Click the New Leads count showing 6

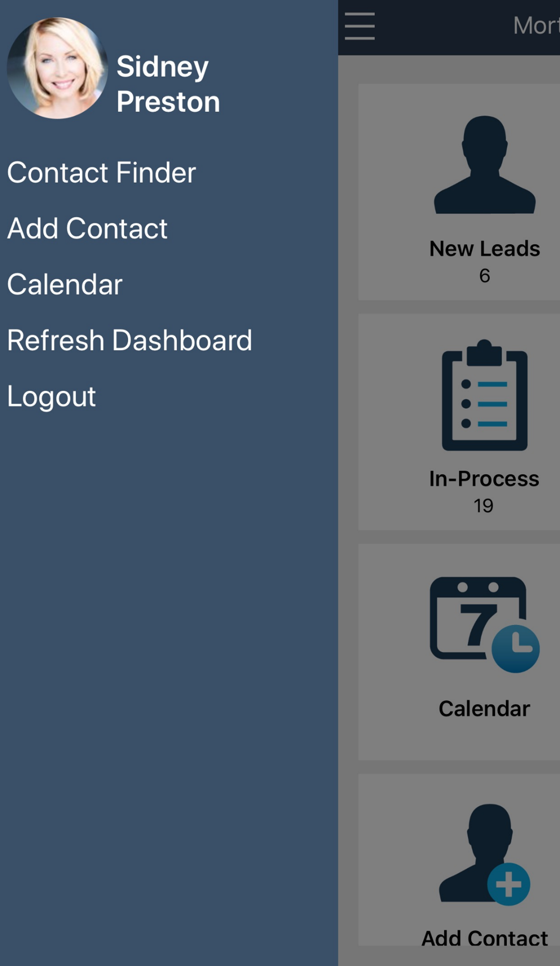(484, 275)
